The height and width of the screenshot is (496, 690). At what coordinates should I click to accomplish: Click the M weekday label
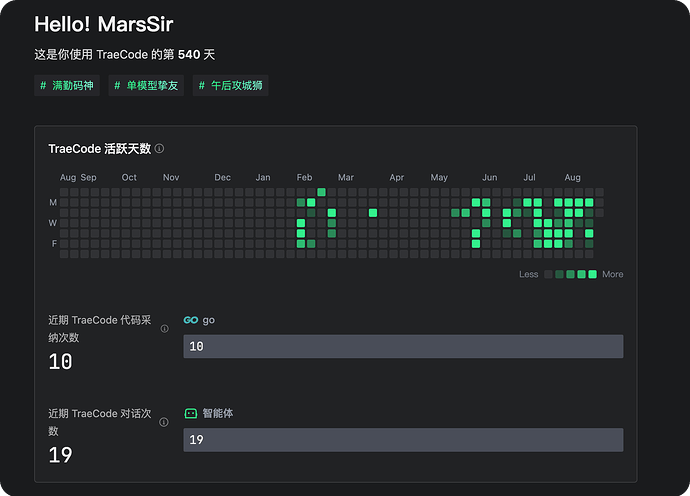click(x=53, y=202)
